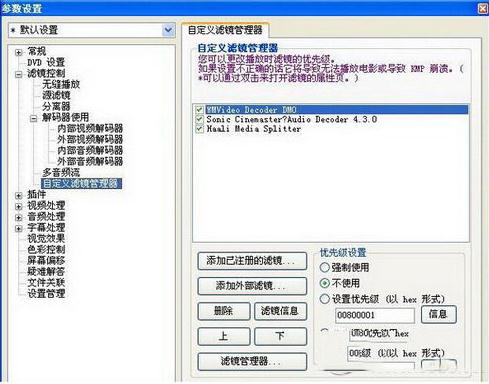This screenshot has width=489, height=384.
Task: Select 源滤镜 in the tree
Action: (x=56, y=95)
